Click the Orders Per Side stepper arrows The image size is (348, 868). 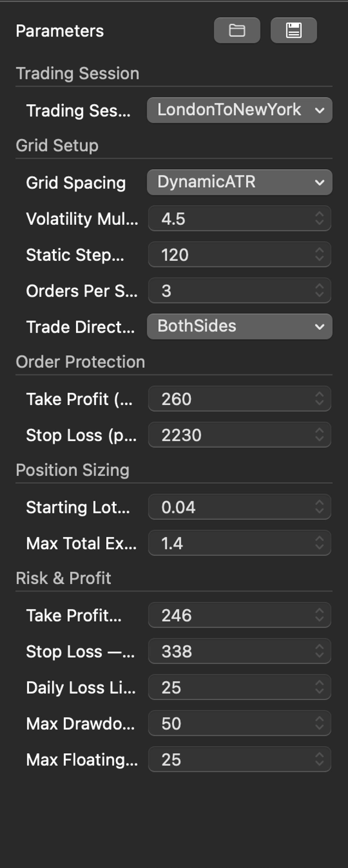(320, 291)
